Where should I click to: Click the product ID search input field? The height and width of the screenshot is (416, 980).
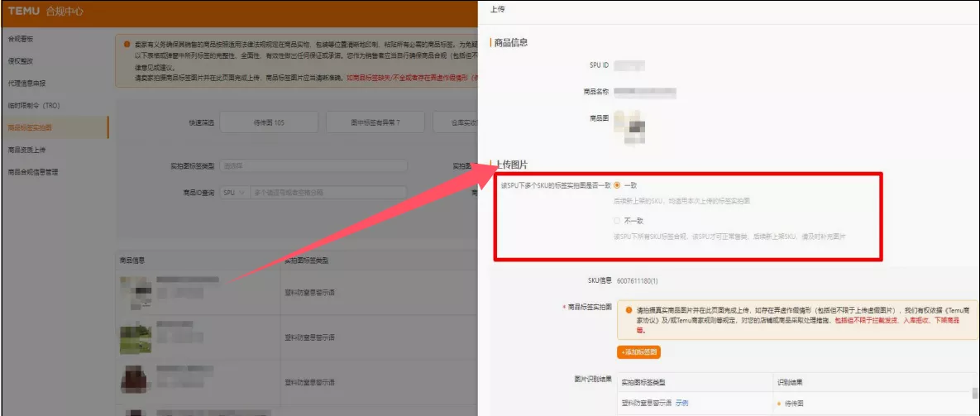[x=329, y=193]
